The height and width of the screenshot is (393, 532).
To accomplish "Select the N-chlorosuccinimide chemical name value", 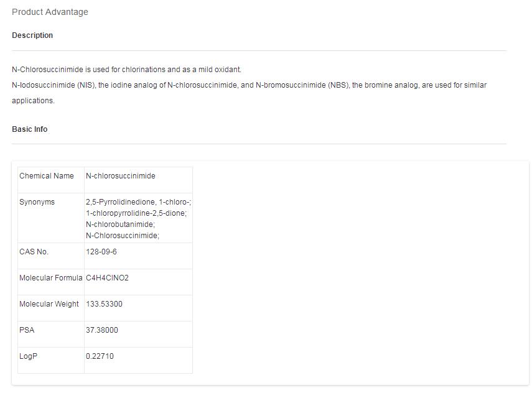I will (x=121, y=176).
